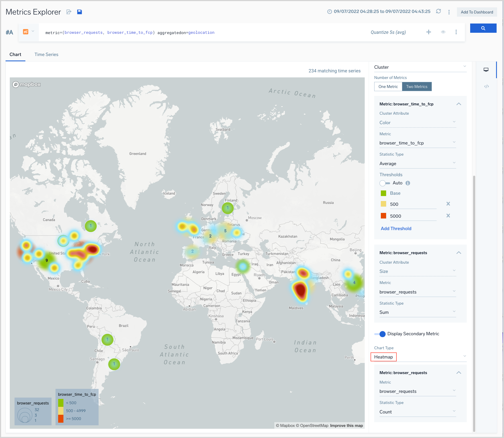Run query with the search button
Screen dimensions: 504x438
coord(483,28)
